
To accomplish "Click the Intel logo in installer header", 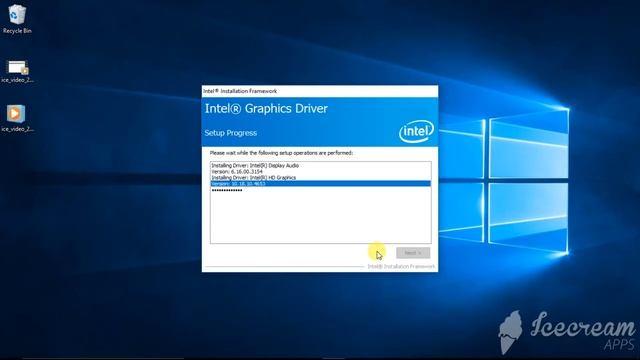I will tap(416, 131).
